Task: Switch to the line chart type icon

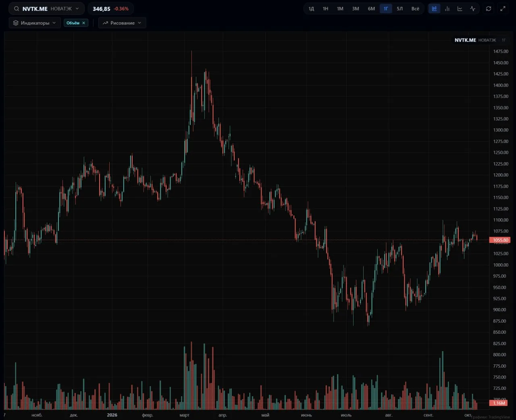Action: pos(460,8)
